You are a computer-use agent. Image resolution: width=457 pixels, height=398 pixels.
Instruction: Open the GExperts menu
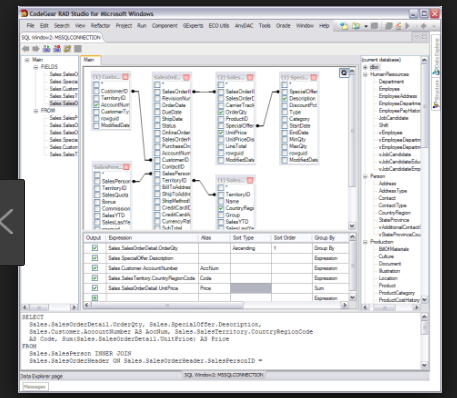point(193,26)
